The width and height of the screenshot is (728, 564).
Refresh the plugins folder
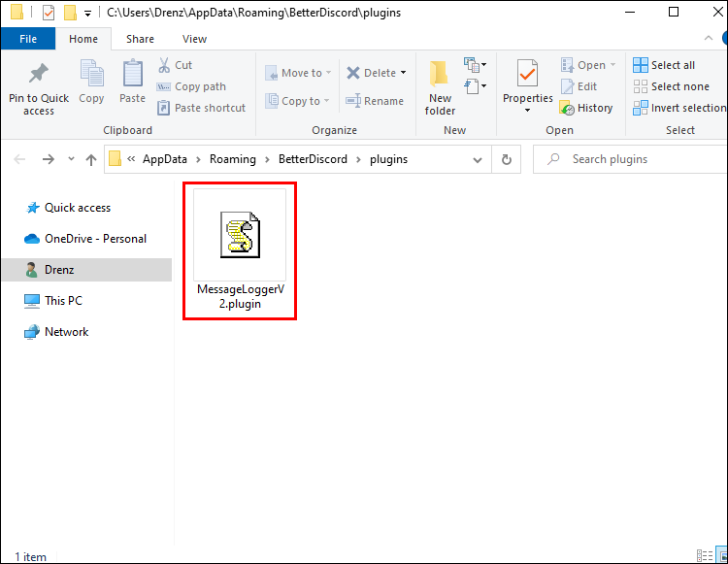pyautogui.click(x=507, y=159)
